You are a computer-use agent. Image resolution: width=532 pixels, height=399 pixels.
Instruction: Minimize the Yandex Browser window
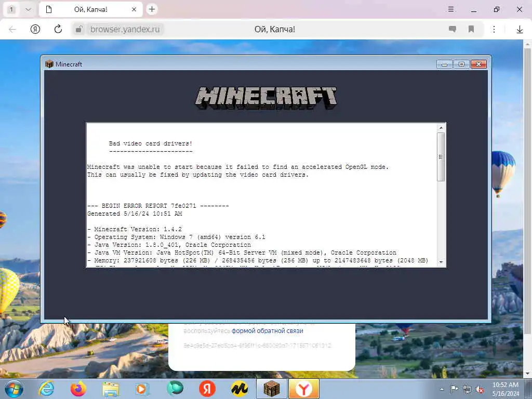[474, 9]
